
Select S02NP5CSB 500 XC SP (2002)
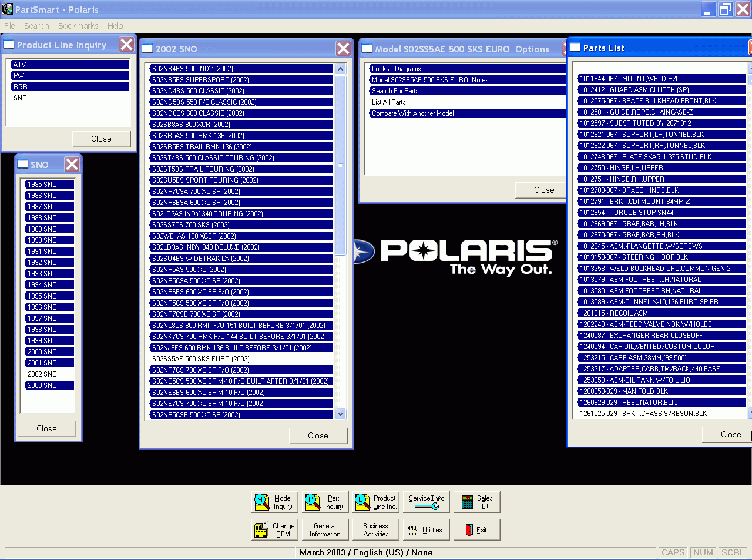(241, 415)
